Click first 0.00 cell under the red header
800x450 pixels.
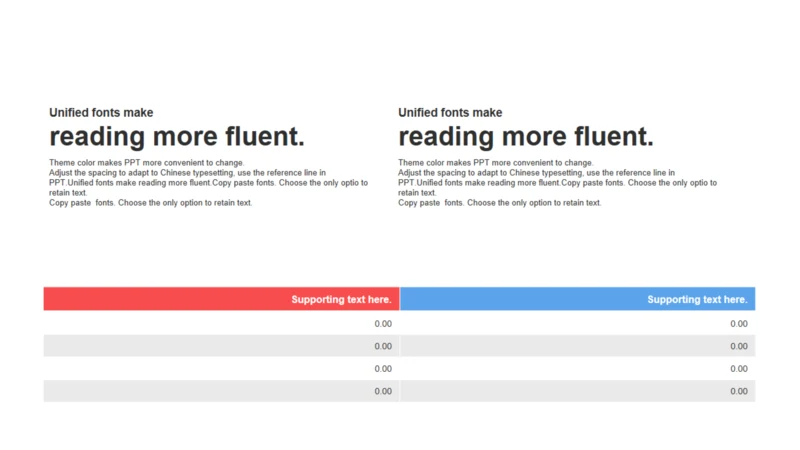click(x=221, y=323)
